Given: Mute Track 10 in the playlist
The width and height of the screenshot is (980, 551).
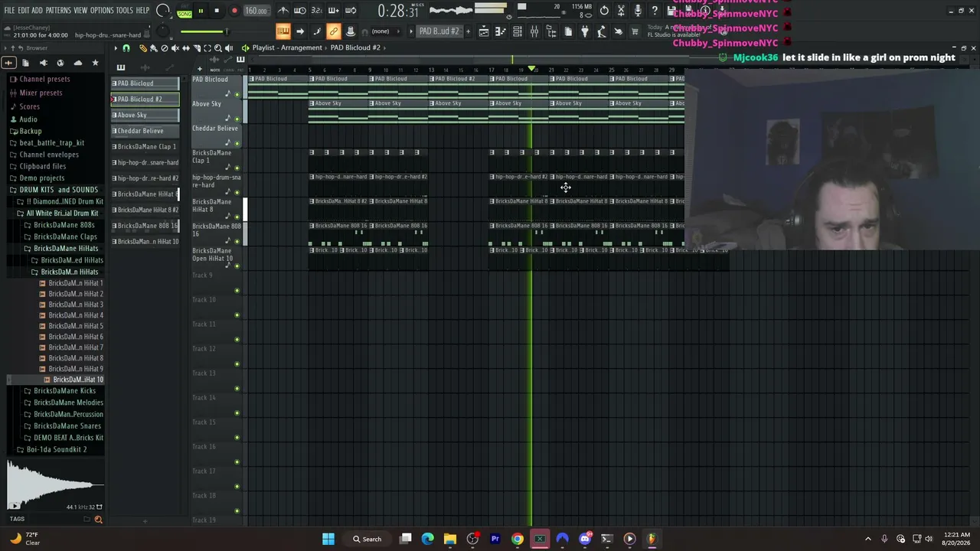Looking at the screenshot, I should 237,315.
